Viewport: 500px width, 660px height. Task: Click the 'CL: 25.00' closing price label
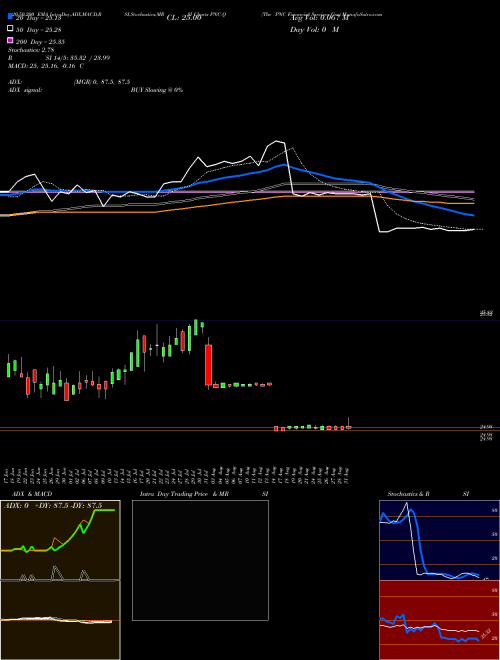[184, 18]
